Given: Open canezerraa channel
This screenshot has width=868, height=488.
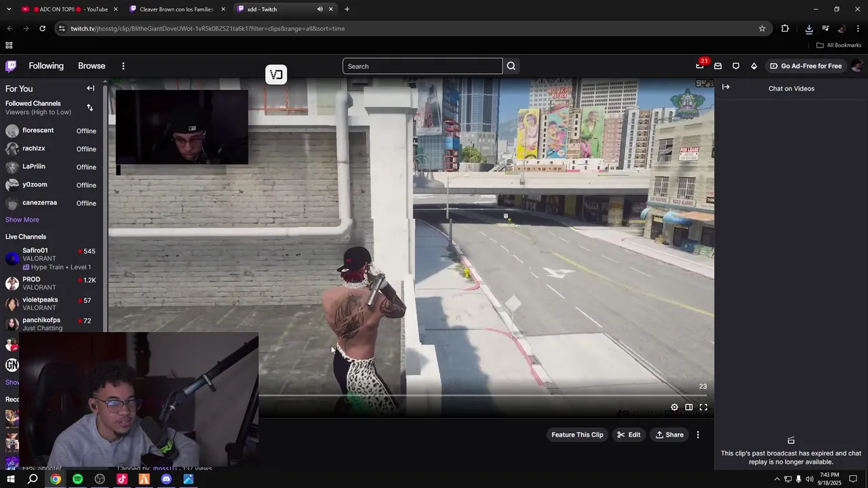Looking at the screenshot, I should coord(52,203).
